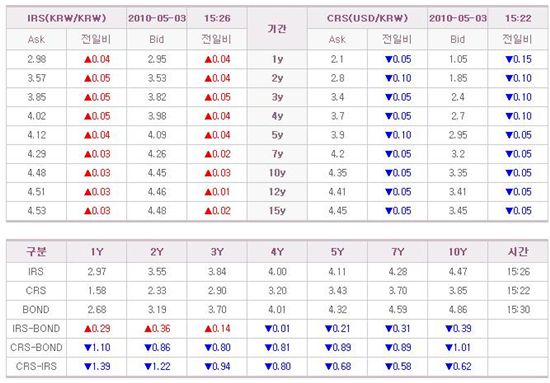The width and height of the screenshot is (550, 383).
Task: Select the CRS-BOND row label
Action: click(x=36, y=348)
